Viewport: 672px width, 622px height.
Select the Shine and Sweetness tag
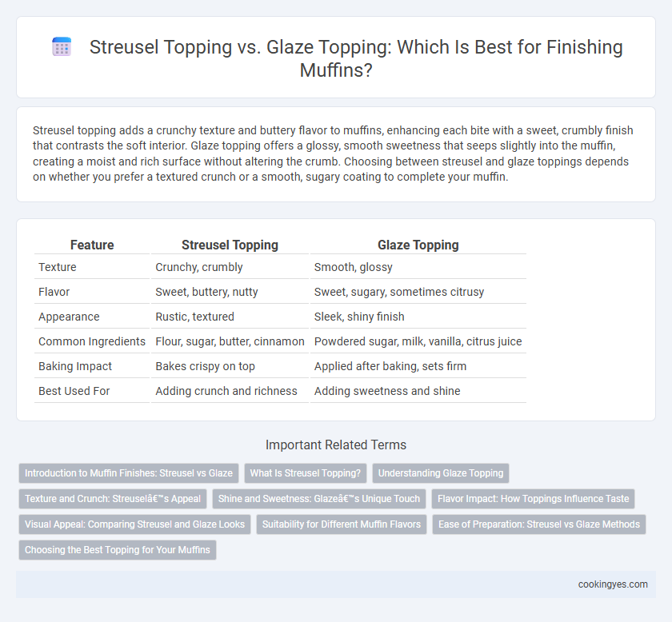(x=319, y=499)
